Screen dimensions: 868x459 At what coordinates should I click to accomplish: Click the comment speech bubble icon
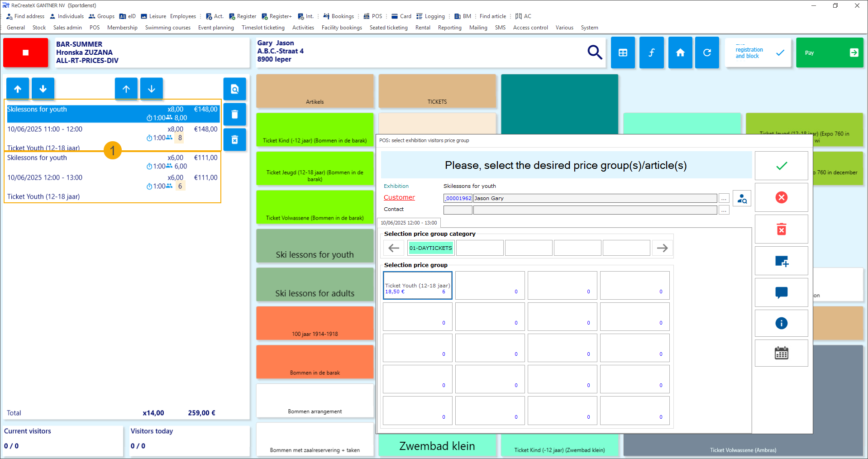click(781, 292)
